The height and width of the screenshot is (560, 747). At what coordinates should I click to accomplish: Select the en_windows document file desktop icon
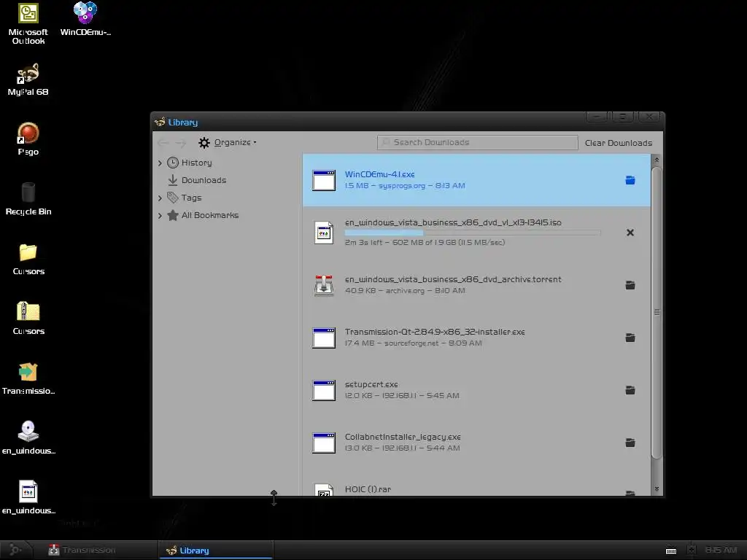[x=28, y=498]
